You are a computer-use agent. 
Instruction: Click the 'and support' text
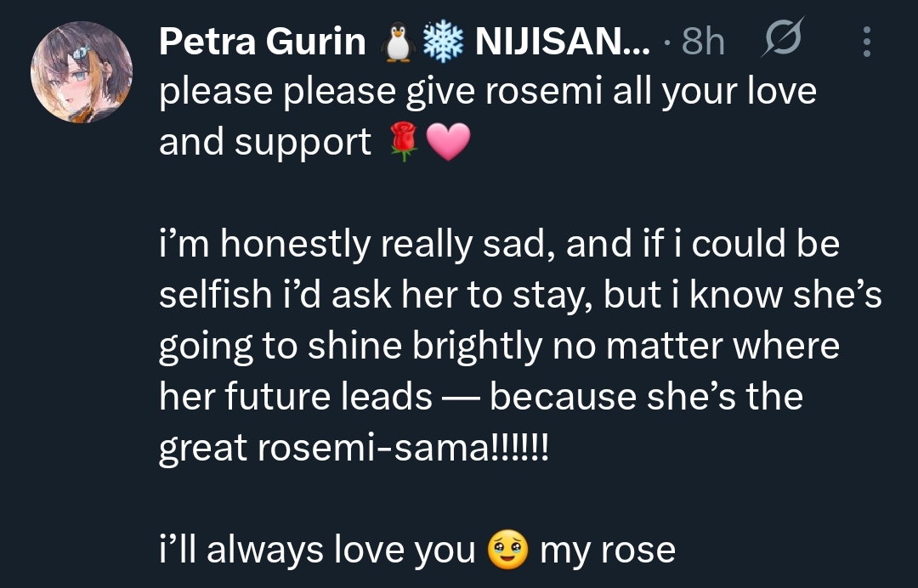pyautogui.click(x=265, y=144)
